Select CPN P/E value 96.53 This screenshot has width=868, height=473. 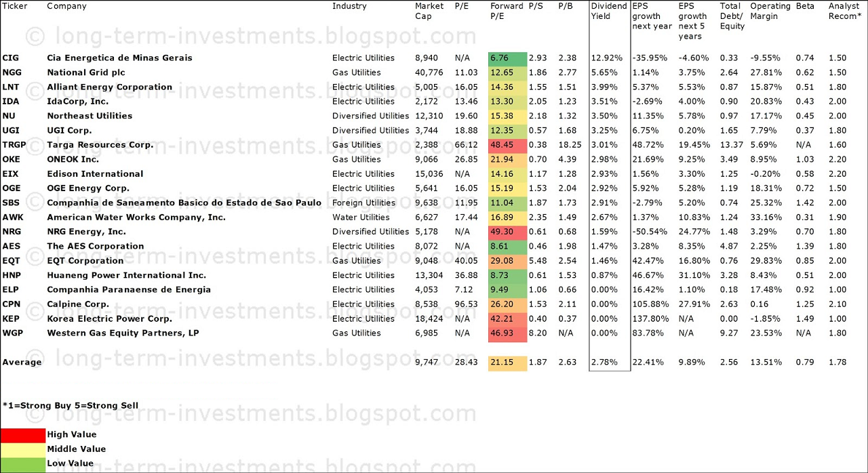point(466,304)
